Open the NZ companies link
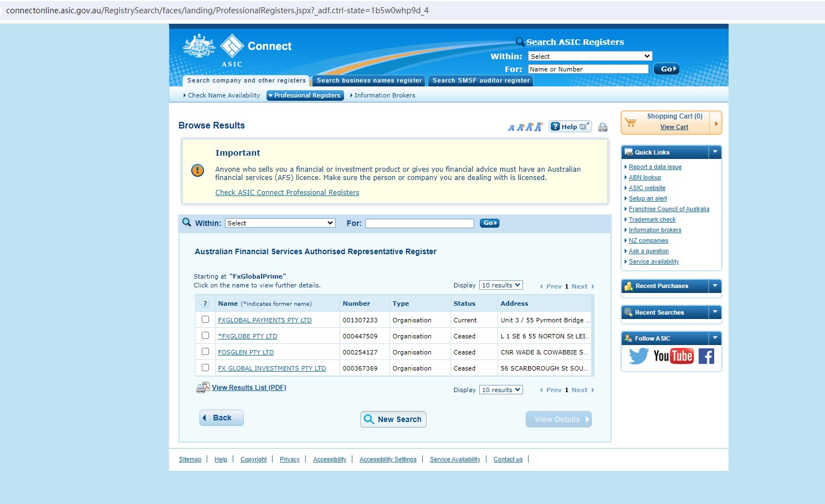The height and width of the screenshot is (504, 825). point(648,240)
